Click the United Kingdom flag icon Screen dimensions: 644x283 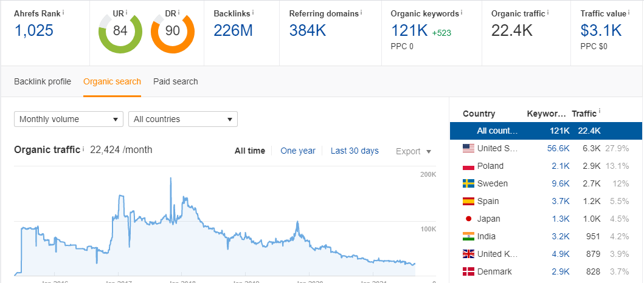(468, 254)
